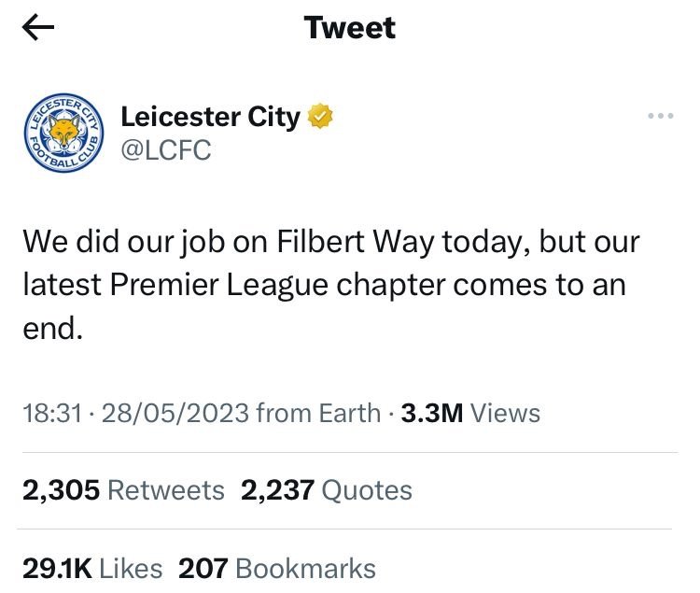This screenshot has width=700, height=593.
Task: Click the 207 Bookmarks count
Action: [277, 569]
